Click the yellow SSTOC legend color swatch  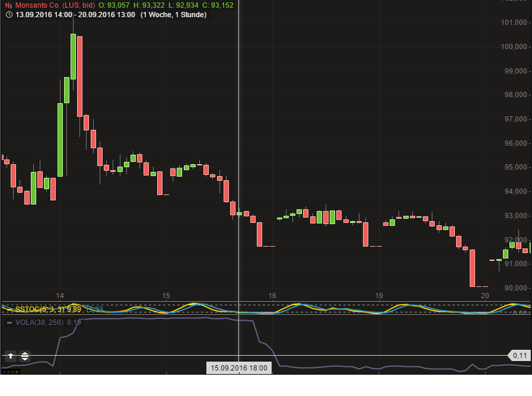point(9,309)
